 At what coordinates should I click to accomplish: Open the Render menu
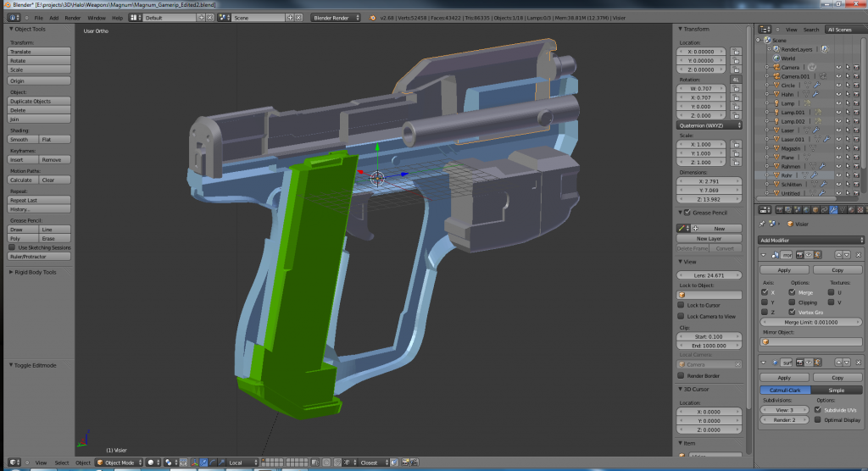pyautogui.click(x=73, y=18)
